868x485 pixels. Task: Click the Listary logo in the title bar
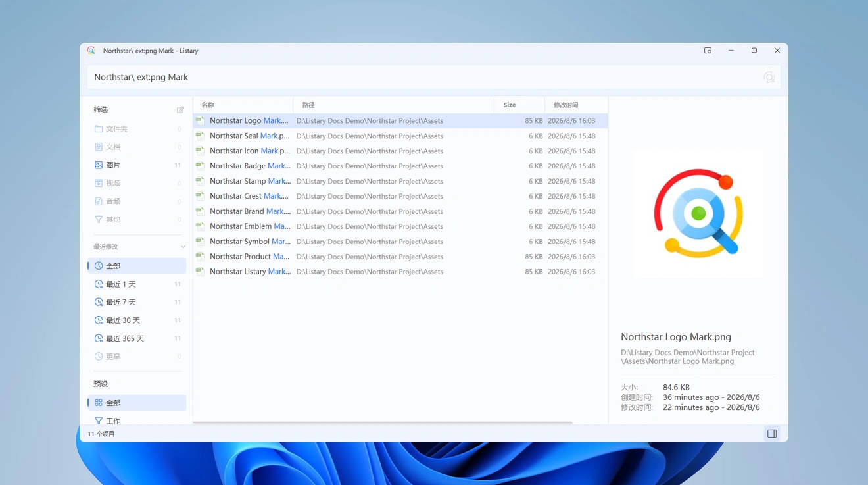coord(91,51)
